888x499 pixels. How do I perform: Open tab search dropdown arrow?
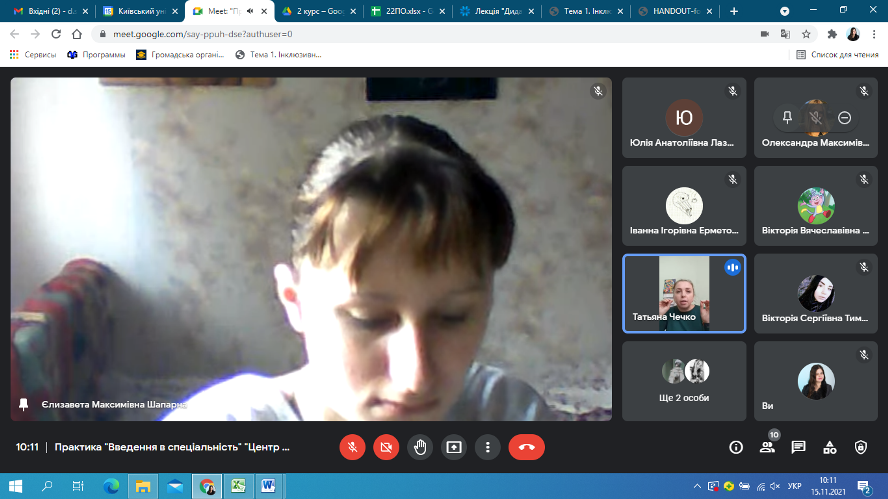(784, 11)
